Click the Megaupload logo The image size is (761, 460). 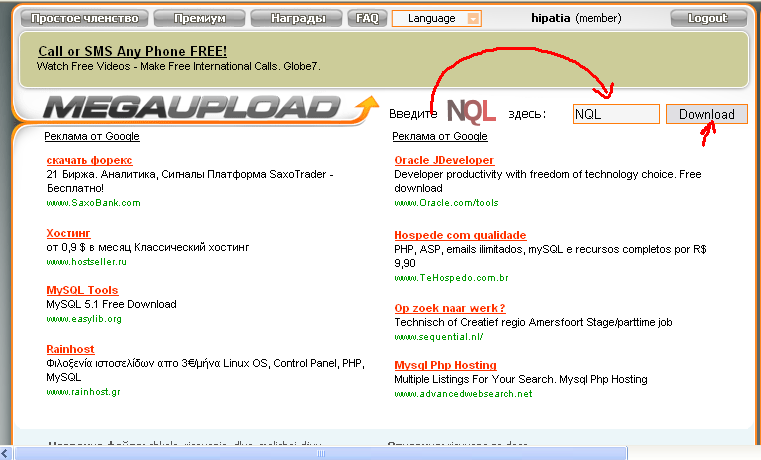tap(210, 108)
